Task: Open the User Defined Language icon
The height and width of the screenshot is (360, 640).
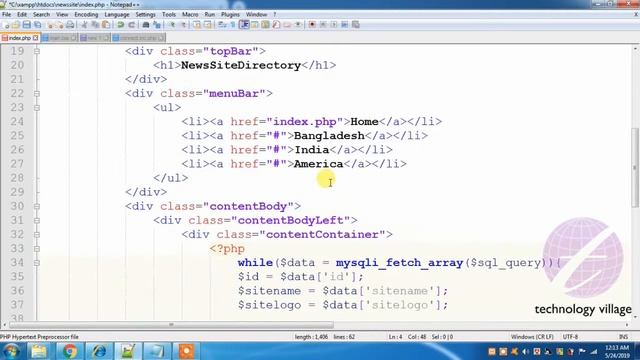Action: pyautogui.click(x=254, y=25)
